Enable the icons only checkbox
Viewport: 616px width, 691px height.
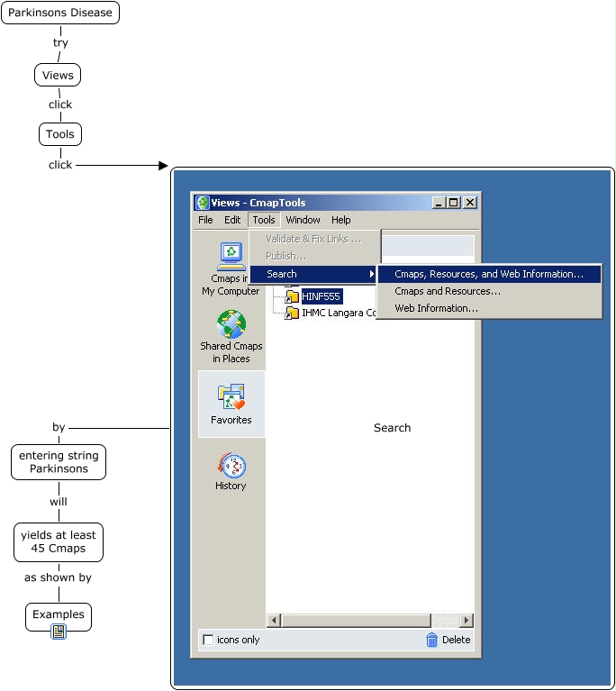pyautogui.click(x=209, y=640)
